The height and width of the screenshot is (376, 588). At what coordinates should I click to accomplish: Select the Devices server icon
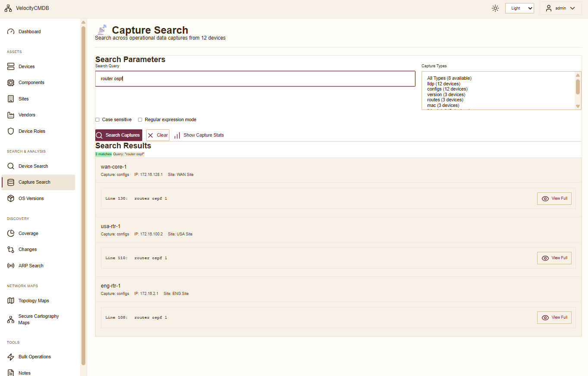(x=11, y=66)
